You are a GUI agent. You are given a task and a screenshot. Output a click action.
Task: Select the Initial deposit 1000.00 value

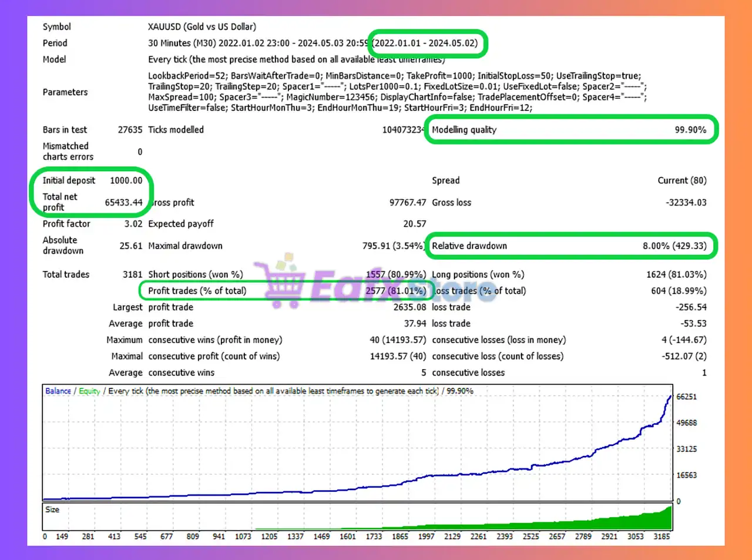(x=126, y=180)
